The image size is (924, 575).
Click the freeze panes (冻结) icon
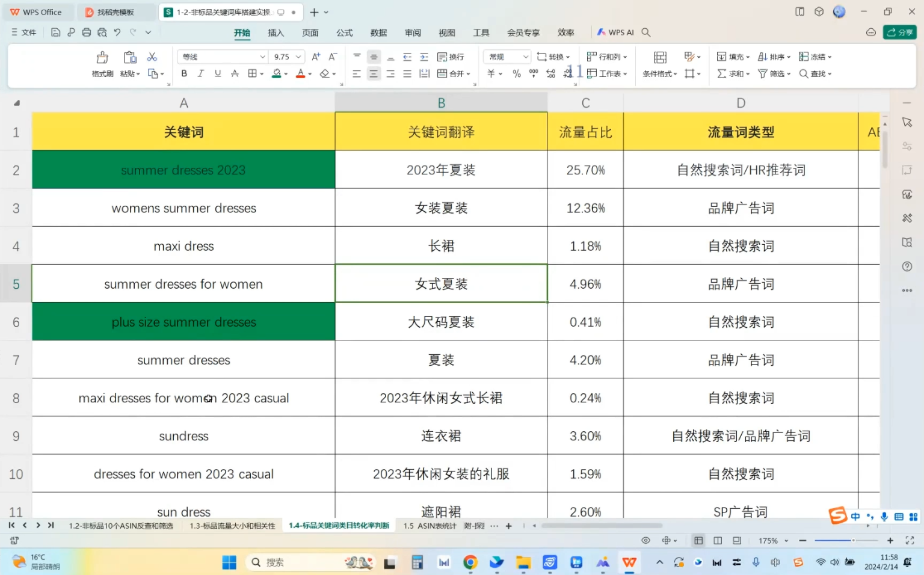click(x=813, y=57)
